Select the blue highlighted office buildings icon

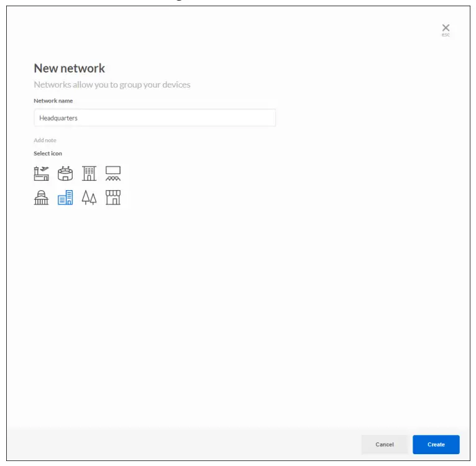[65, 198]
